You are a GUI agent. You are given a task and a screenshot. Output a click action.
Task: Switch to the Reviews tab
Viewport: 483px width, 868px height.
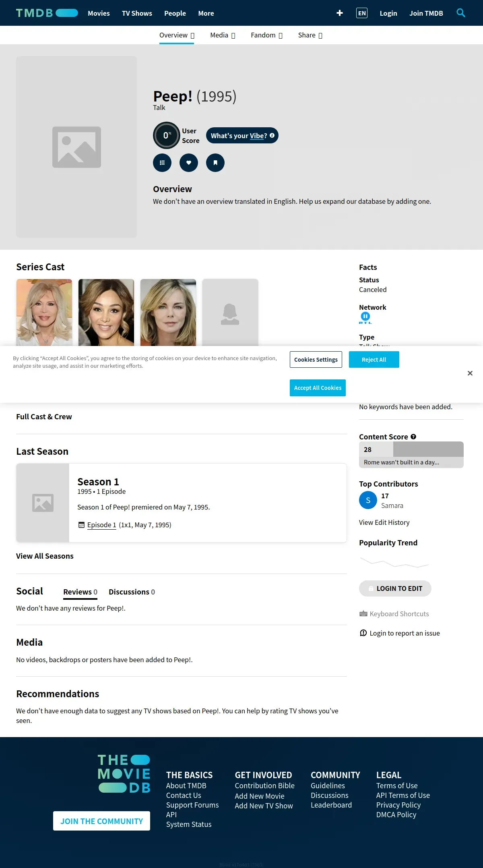pyautogui.click(x=80, y=592)
